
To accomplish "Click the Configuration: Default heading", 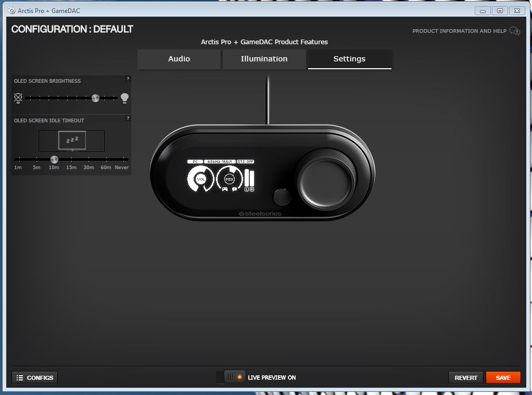I will pos(72,29).
